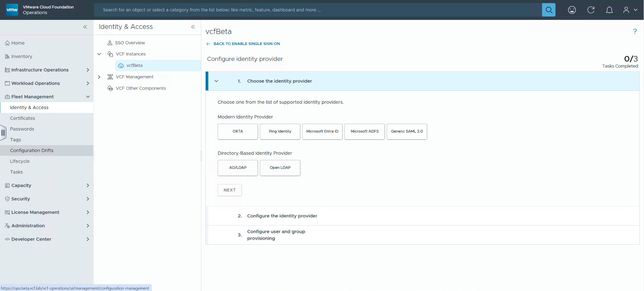Click the Inventory icon

pyautogui.click(x=7, y=56)
